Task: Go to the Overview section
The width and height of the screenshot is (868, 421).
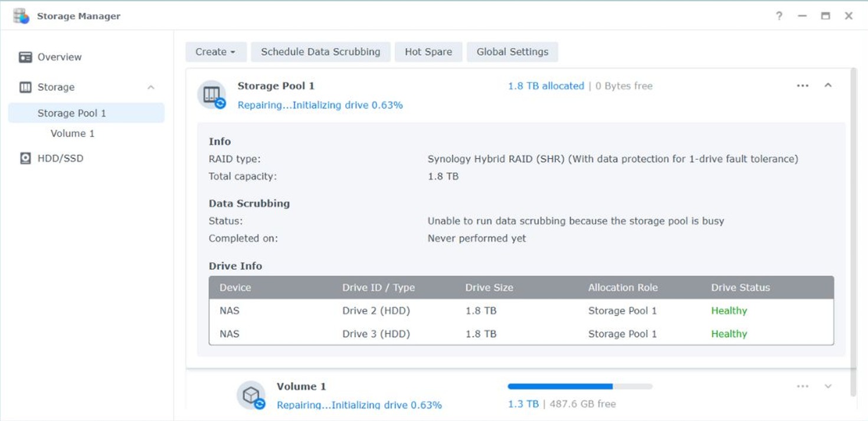Action: (60, 57)
